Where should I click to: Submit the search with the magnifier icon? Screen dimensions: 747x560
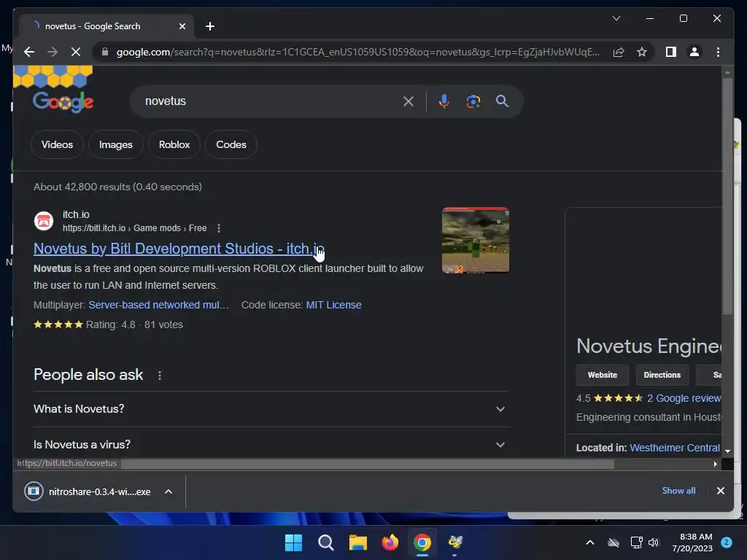502,101
